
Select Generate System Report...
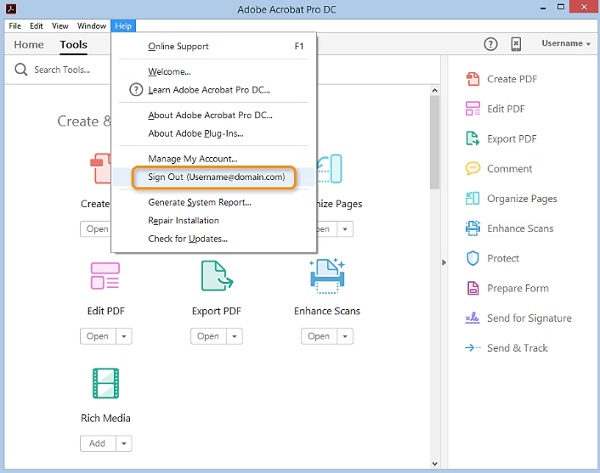coord(214,202)
